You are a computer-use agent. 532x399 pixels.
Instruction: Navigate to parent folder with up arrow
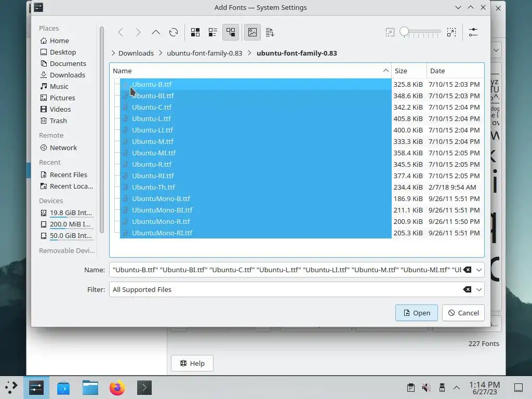156,32
